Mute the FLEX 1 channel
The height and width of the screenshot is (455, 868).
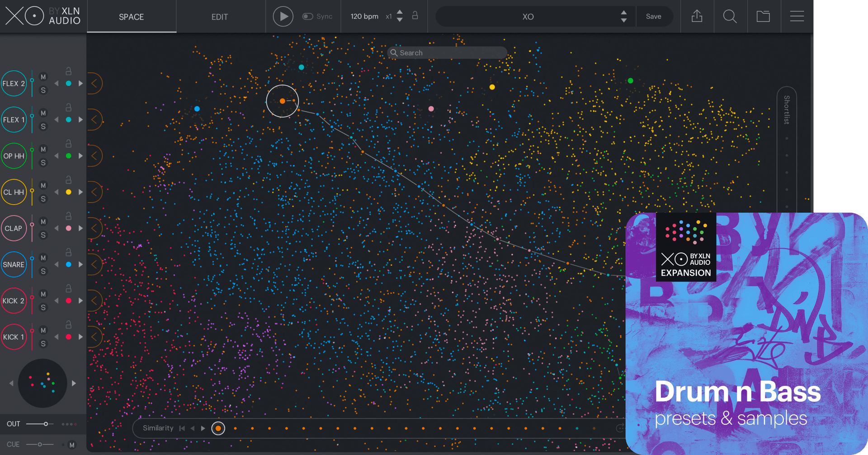(x=43, y=113)
